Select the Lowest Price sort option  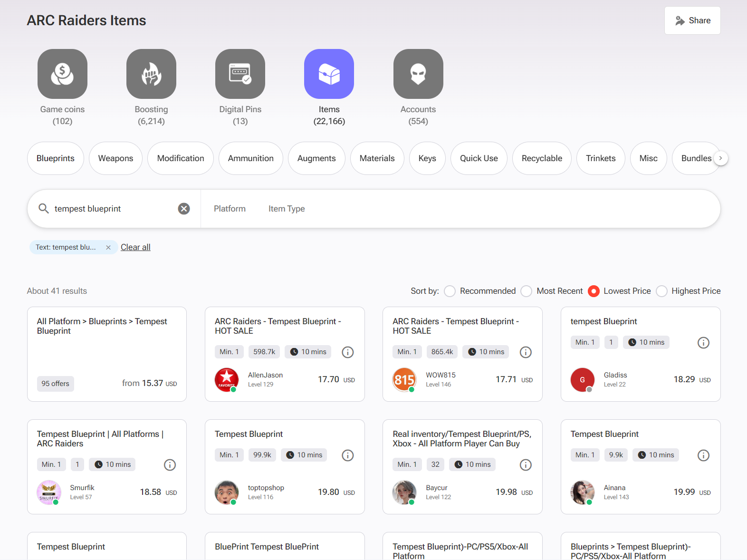click(x=594, y=291)
